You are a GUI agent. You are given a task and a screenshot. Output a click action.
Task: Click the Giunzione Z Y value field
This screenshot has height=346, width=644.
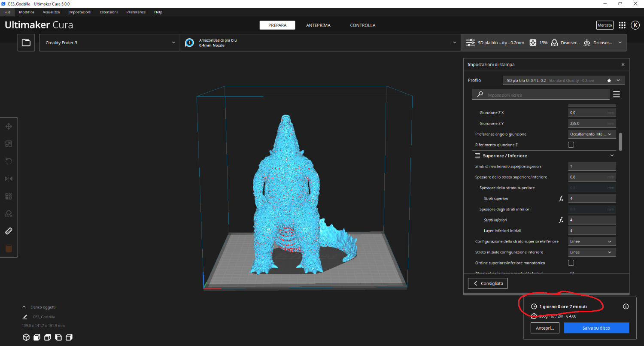[592, 123]
